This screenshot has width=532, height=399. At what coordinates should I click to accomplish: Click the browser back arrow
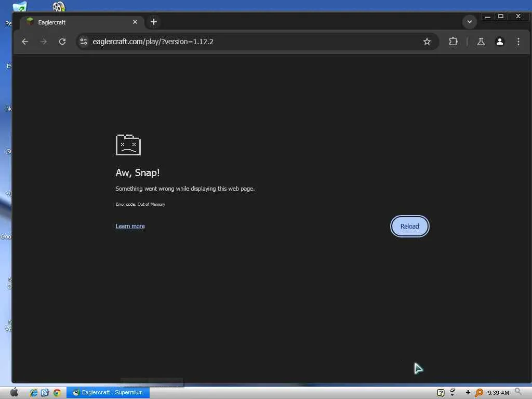coord(25,42)
